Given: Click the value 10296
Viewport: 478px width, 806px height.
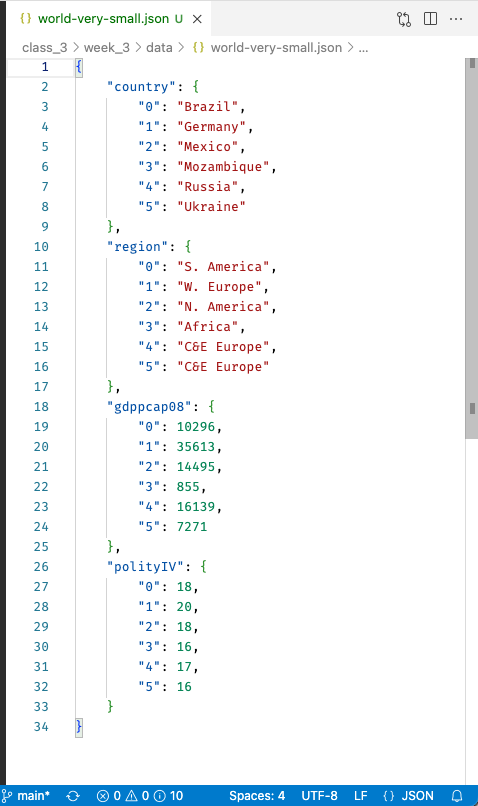Looking at the screenshot, I should [x=196, y=427].
